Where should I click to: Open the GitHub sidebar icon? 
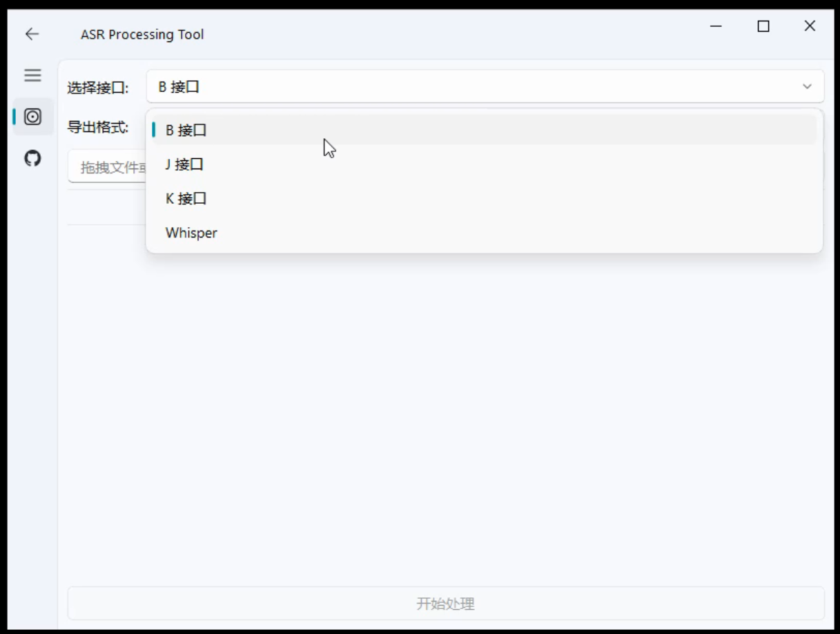[32, 159]
